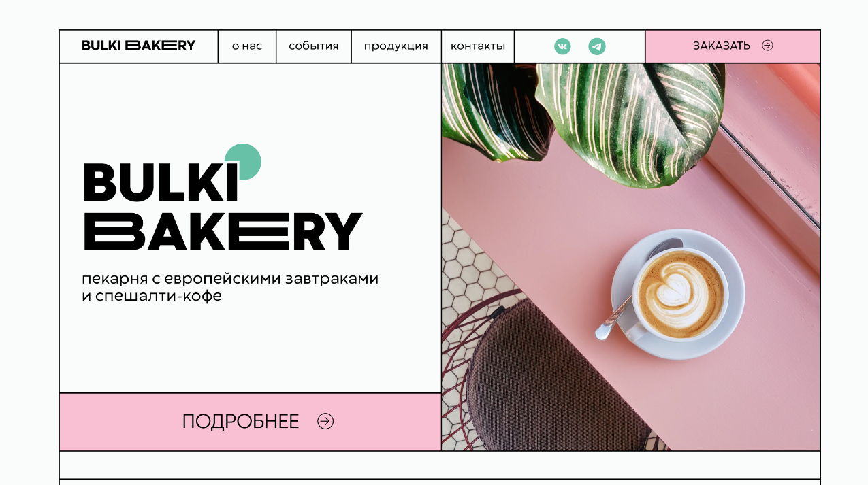Click the small BULKI BAKERY header logo
The height and width of the screenshot is (485, 868).
pos(139,46)
